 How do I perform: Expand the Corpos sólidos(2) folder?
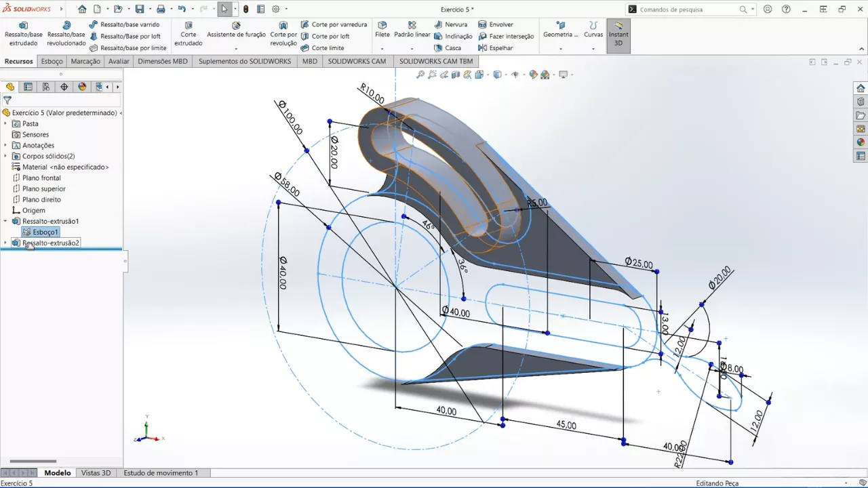point(5,156)
